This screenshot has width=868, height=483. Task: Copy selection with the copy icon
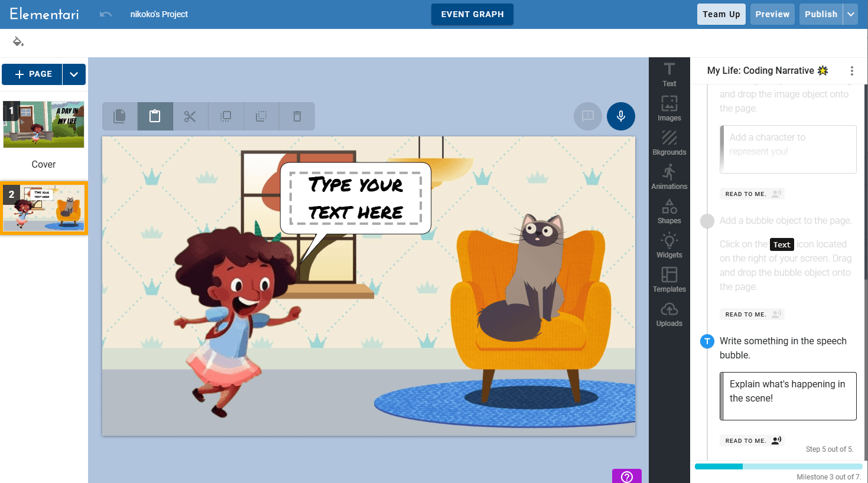(x=120, y=116)
